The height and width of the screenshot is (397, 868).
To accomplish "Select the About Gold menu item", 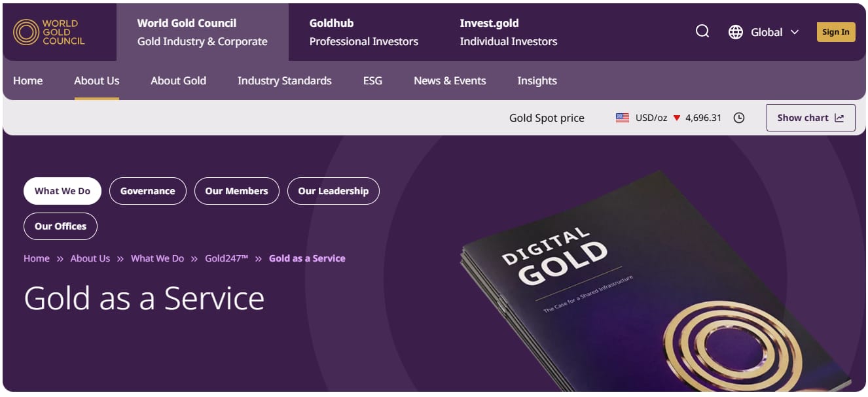I will click(x=178, y=80).
